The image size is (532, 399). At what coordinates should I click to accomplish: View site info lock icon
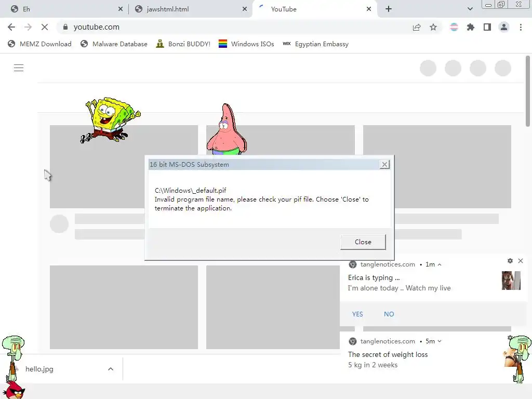tap(65, 27)
